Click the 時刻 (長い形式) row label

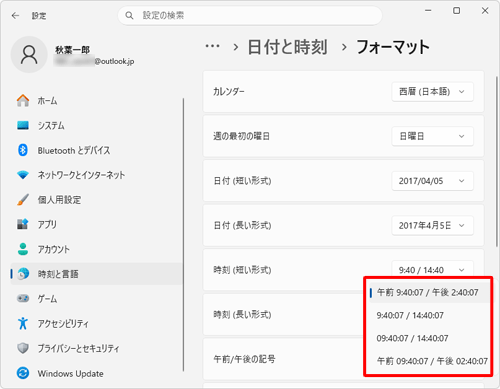(242, 314)
